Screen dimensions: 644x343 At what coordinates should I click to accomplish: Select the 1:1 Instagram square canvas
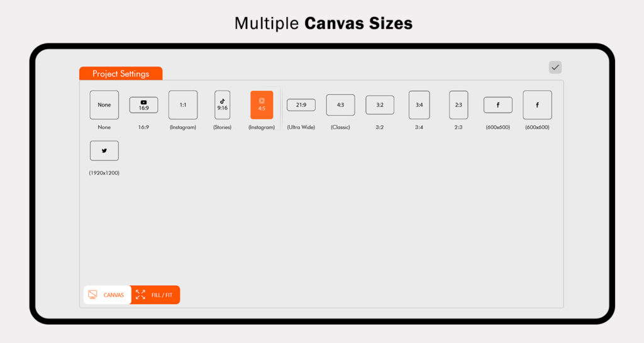tap(183, 105)
